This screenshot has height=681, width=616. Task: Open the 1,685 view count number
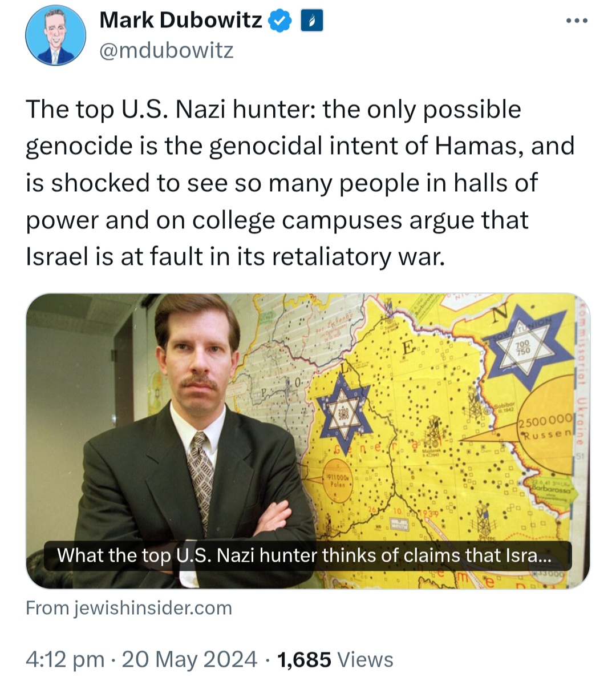pyautogui.click(x=304, y=659)
